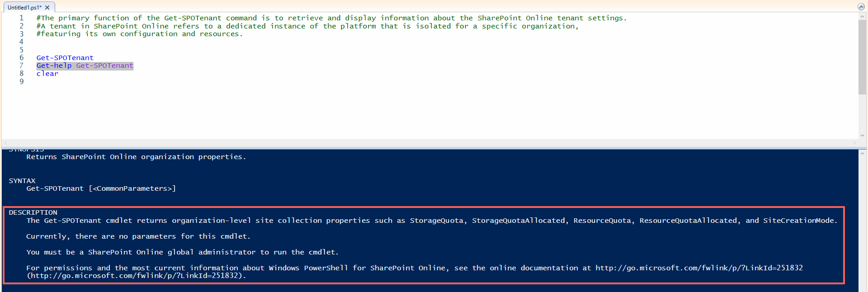
Task: Click script pane vertical scrollbar thumb
Action: (x=862, y=57)
